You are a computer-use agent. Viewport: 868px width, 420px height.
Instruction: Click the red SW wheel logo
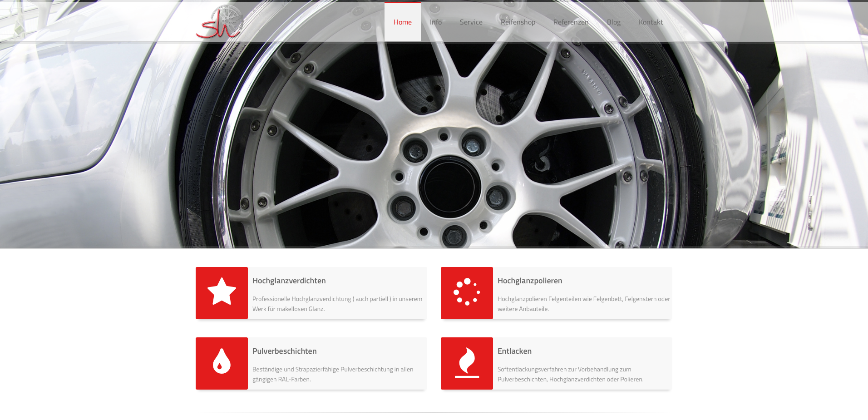(x=220, y=22)
